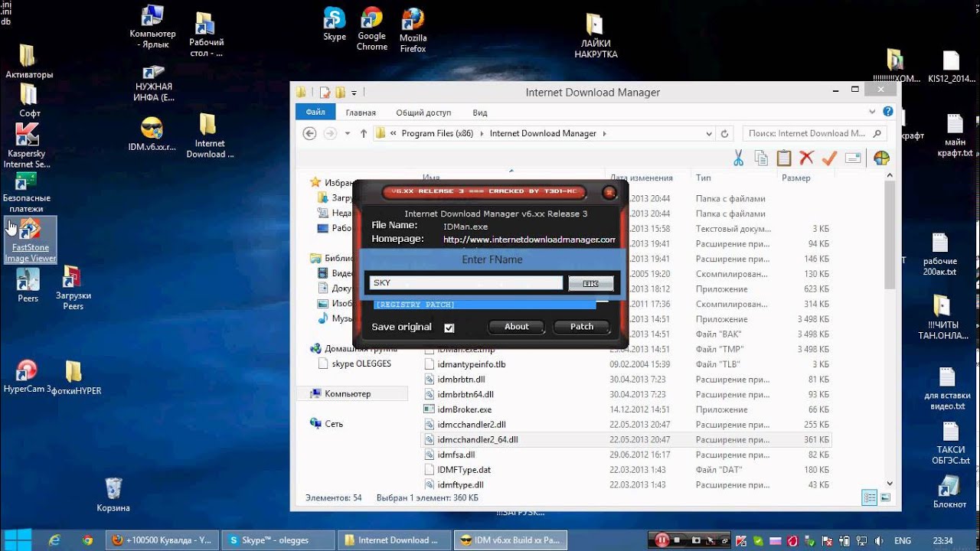Click the search magnifier icon in Explorer
This screenshot has width=980, height=551.
pos(877,133)
